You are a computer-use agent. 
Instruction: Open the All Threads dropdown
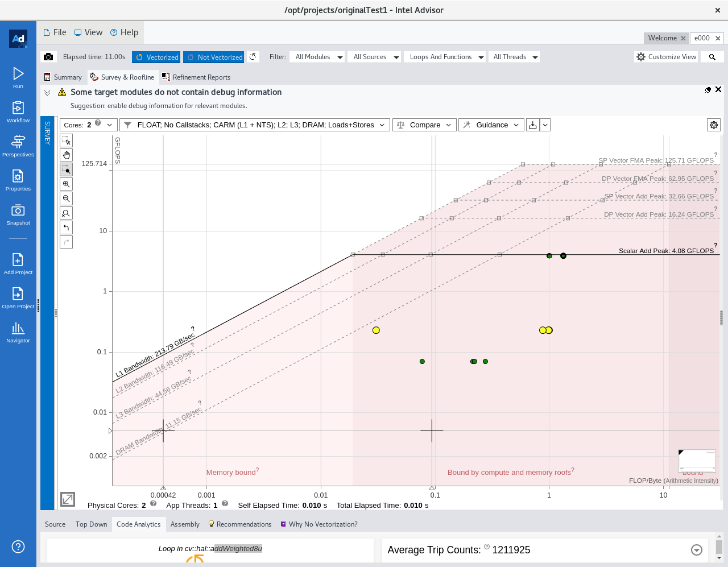514,57
